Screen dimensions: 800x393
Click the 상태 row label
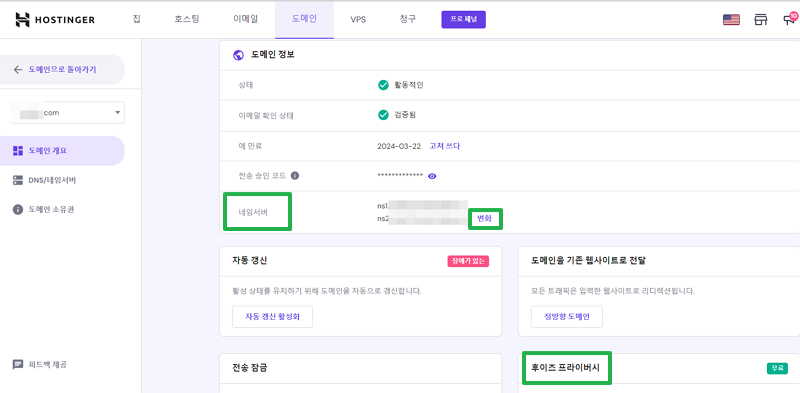pyautogui.click(x=245, y=85)
